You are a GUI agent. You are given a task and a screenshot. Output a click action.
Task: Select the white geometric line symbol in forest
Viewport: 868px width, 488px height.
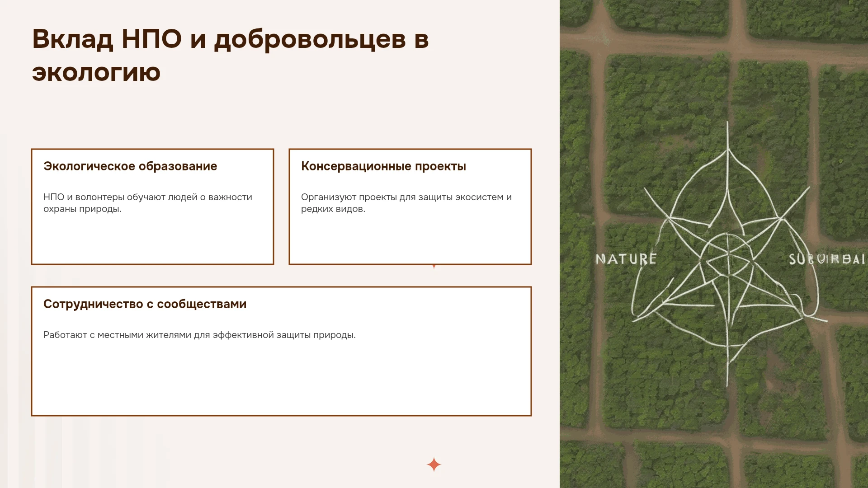pyautogui.click(x=728, y=255)
